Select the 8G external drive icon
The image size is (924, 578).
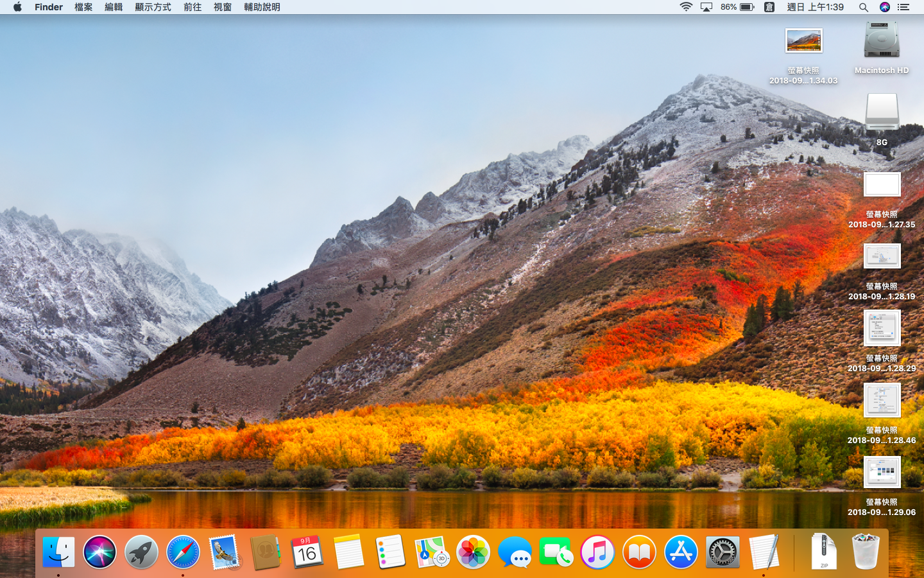[882, 113]
